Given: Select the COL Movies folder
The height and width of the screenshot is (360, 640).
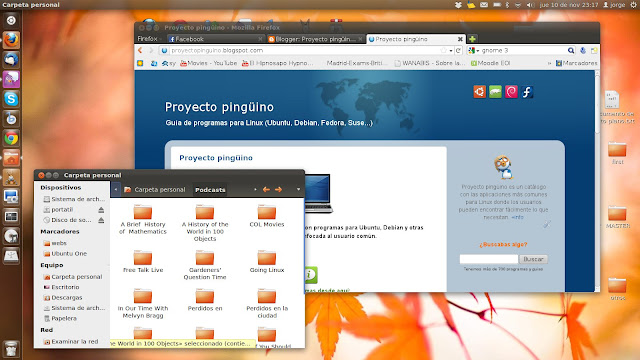Looking at the screenshot, I should [x=267, y=217].
